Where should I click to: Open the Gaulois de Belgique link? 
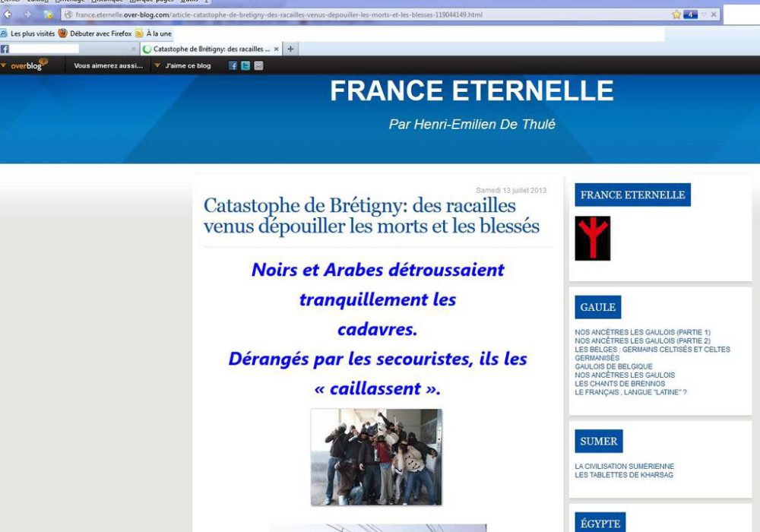[613, 367]
